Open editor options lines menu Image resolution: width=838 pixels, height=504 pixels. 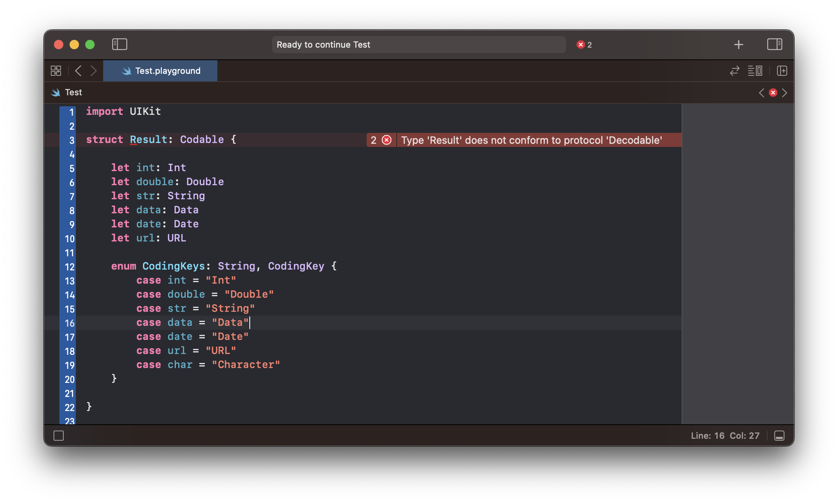755,71
